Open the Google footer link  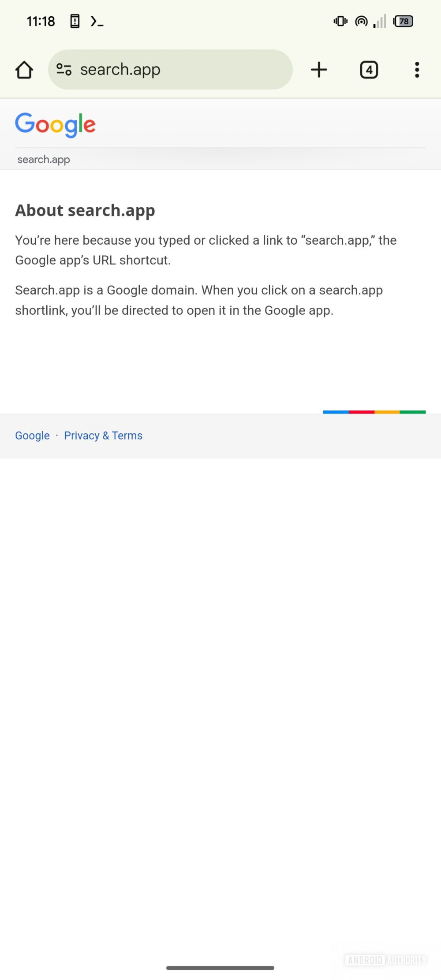pos(32,435)
